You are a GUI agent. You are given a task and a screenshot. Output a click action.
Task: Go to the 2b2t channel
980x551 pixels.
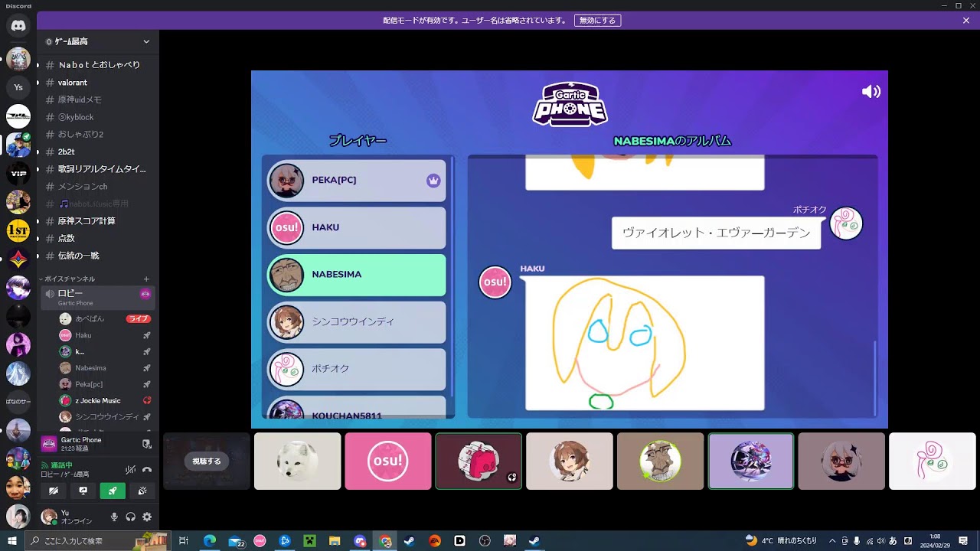tap(98, 152)
